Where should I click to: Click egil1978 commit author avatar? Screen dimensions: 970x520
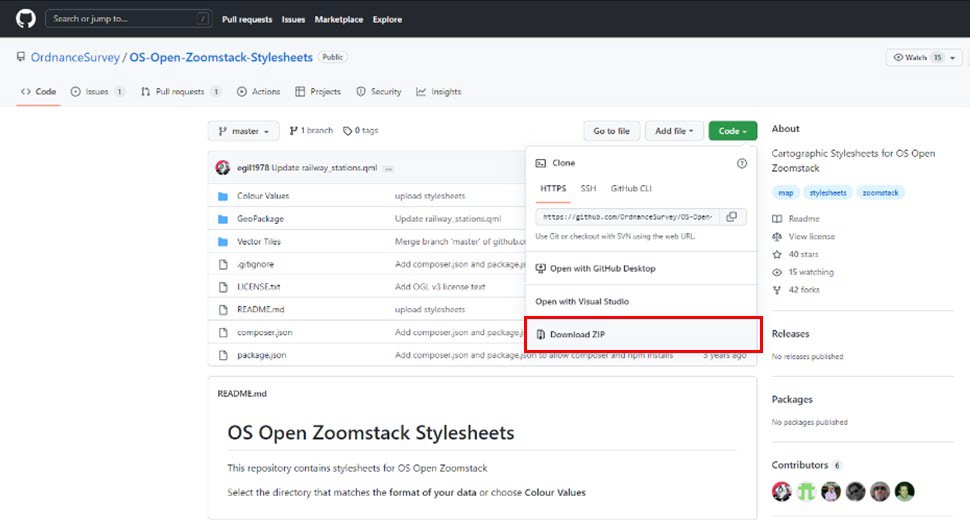point(223,168)
